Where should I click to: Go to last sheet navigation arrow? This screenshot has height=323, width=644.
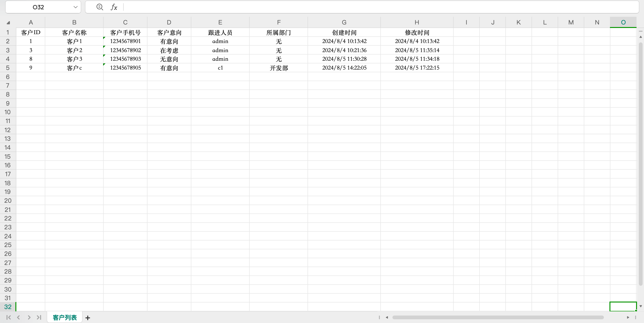(39, 317)
